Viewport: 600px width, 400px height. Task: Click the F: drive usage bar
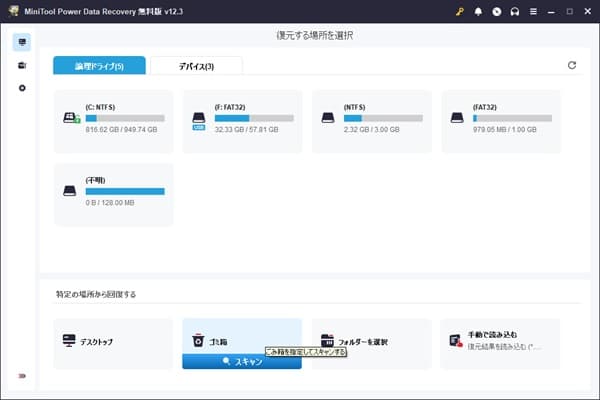pos(254,118)
